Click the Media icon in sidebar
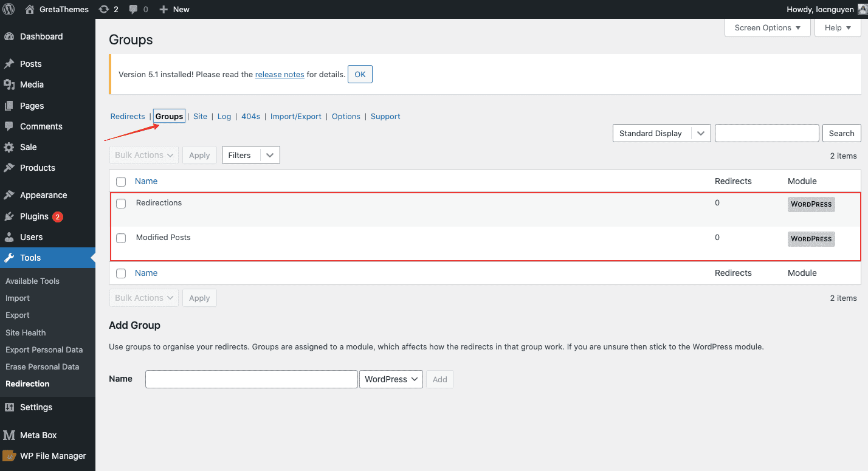The image size is (868, 471). pyautogui.click(x=9, y=84)
